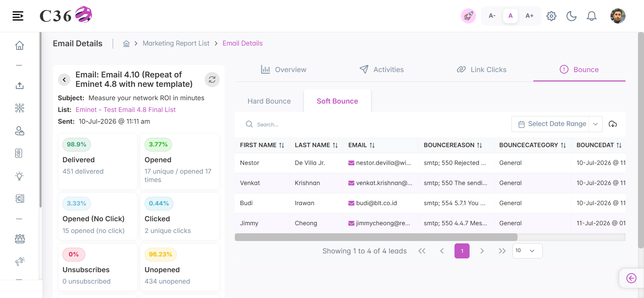Go back using the left chevron button
This screenshot has height=298, width=644.
pos(64,79)
